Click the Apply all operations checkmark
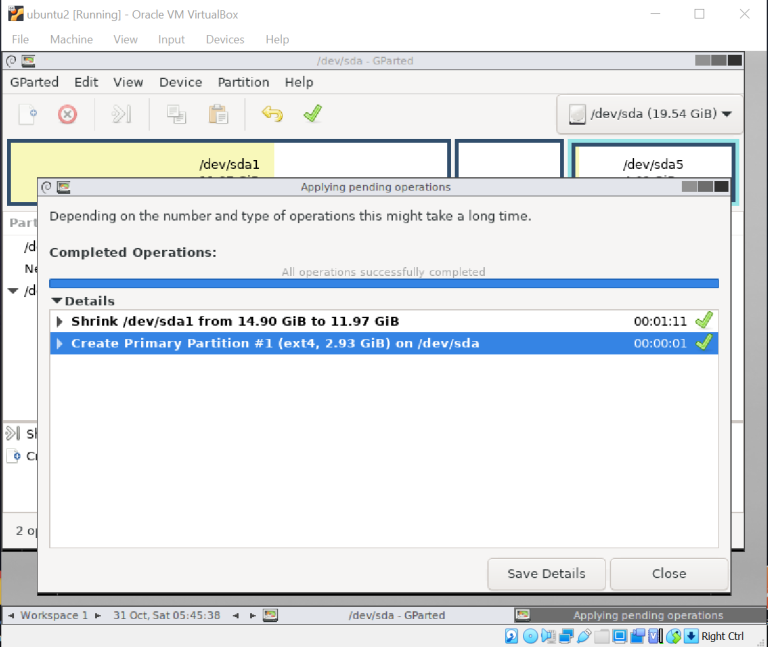 [312, 114]
